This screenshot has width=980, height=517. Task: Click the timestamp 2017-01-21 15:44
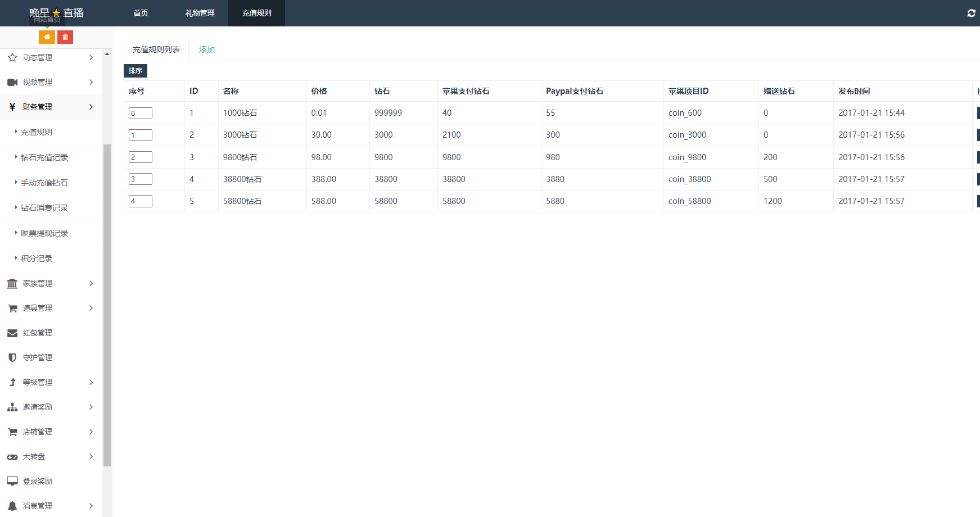coord(871,113)
